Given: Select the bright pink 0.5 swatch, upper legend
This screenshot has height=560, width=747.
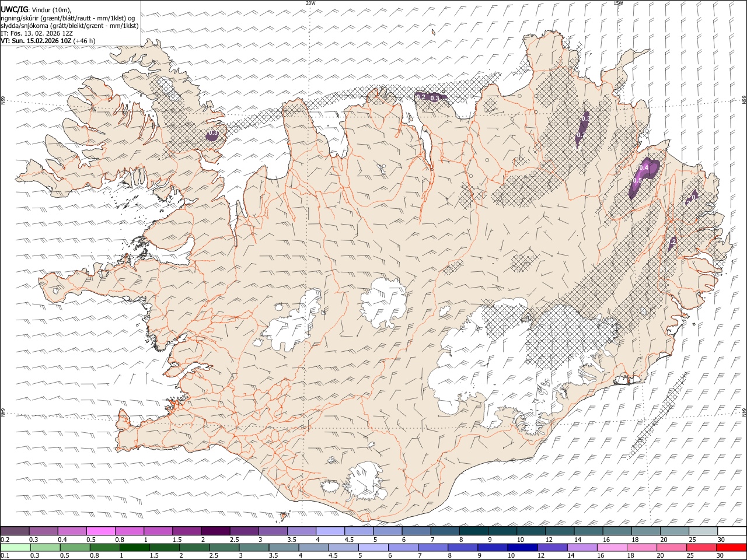Looking at the screenshot, I should click(102, 531).
